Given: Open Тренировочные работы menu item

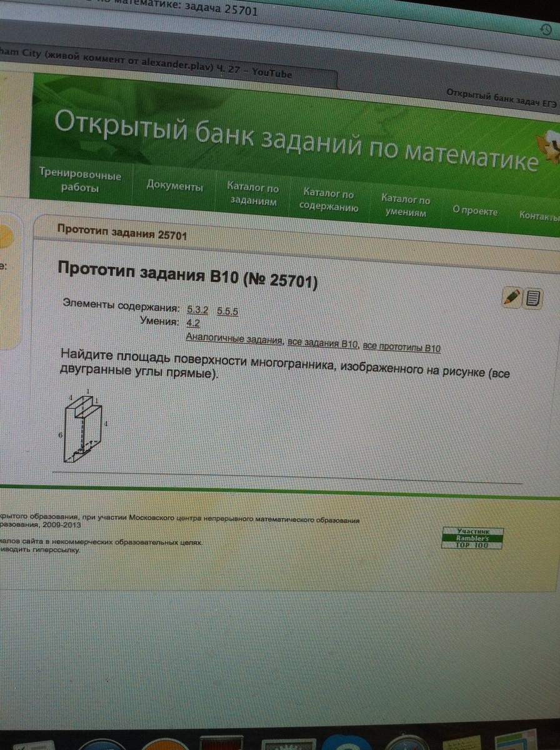Looking at the screenshot, I should tap(80, 181).
